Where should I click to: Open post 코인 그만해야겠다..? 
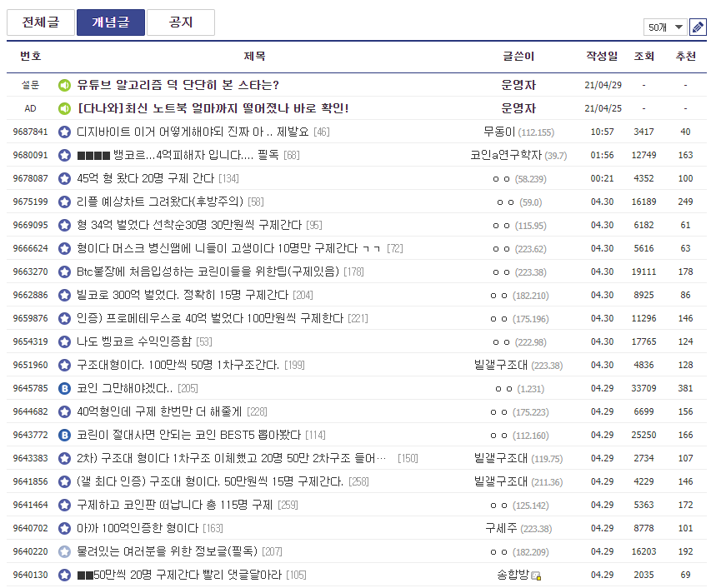124,389
